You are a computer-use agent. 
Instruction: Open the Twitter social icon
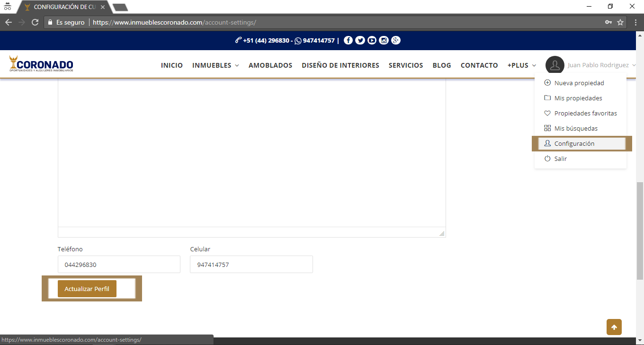tap(360, 41)
